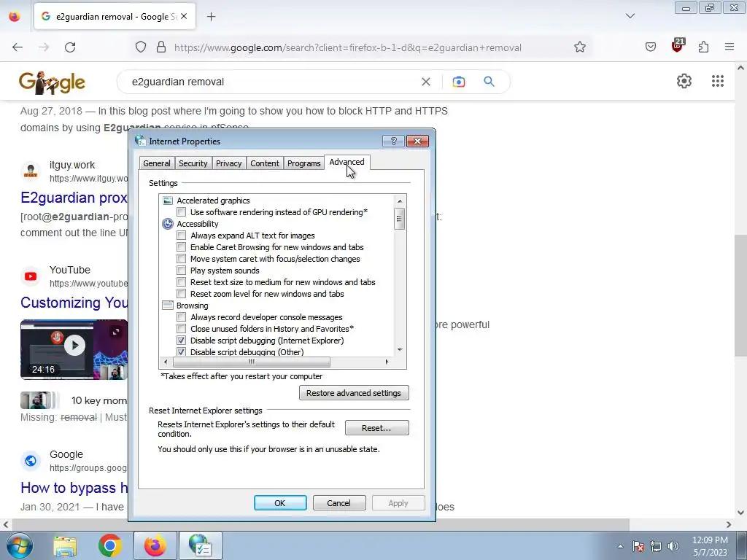
Task: Open Customizing YouTube result link
Action: pos(74,303)
